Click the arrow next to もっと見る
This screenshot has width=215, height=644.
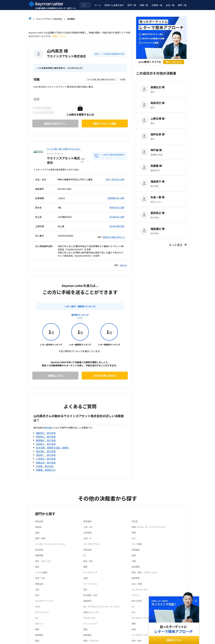tap(185, 245)
